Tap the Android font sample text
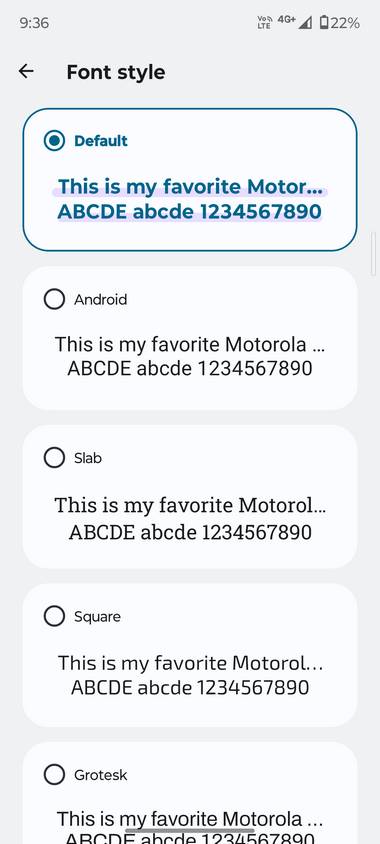 pyautogui.click(x=189, y=356)
